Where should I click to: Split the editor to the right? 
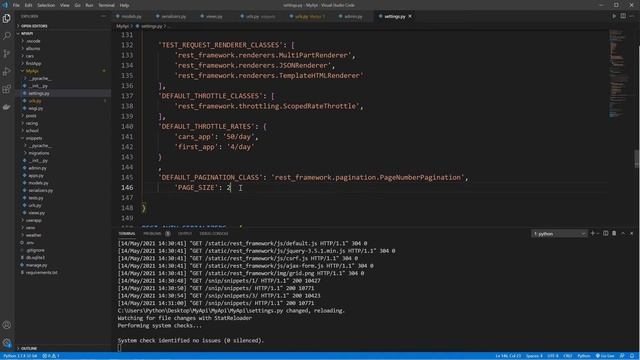pyautogui.click(x=623, y=16)
